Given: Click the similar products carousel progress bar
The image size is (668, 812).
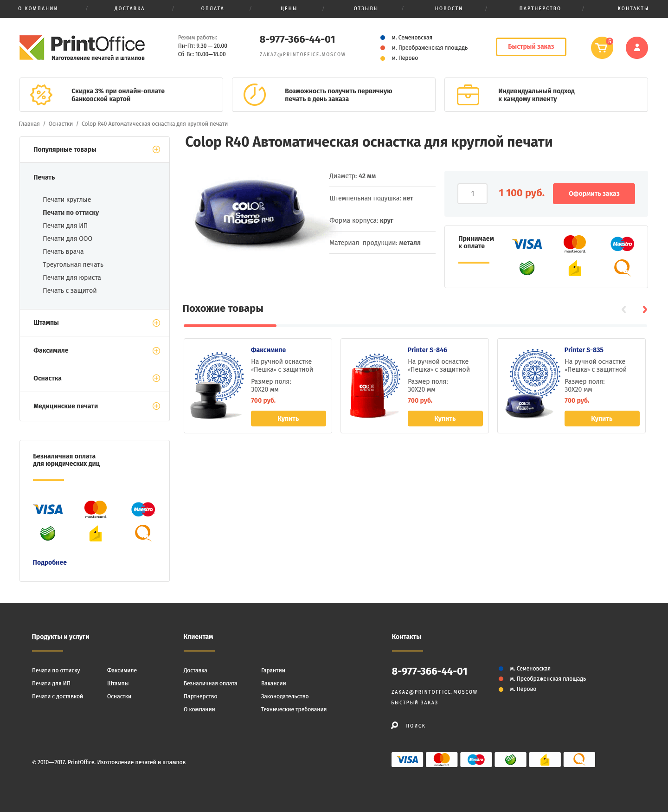Looking at the screenshot, I should (x=415, y=326).
